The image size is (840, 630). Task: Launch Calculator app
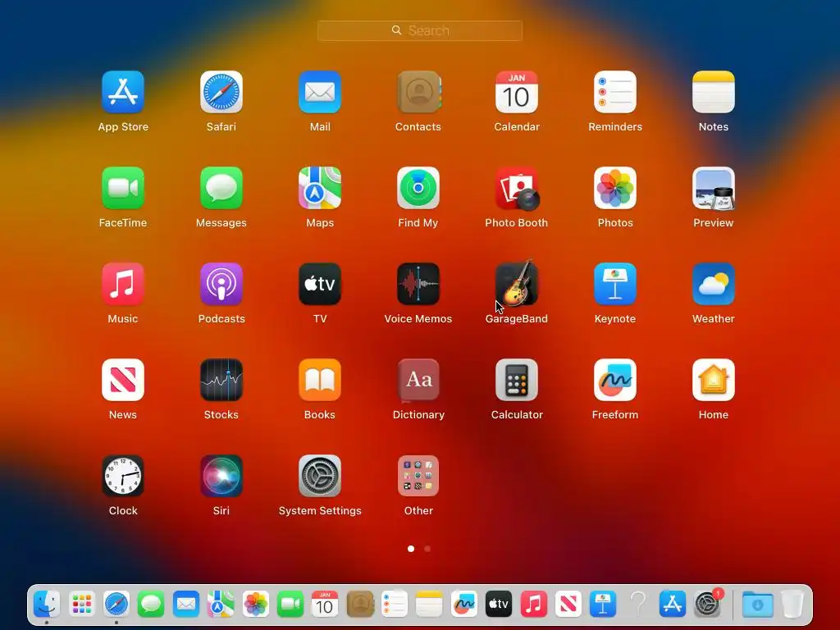[517, 380]
